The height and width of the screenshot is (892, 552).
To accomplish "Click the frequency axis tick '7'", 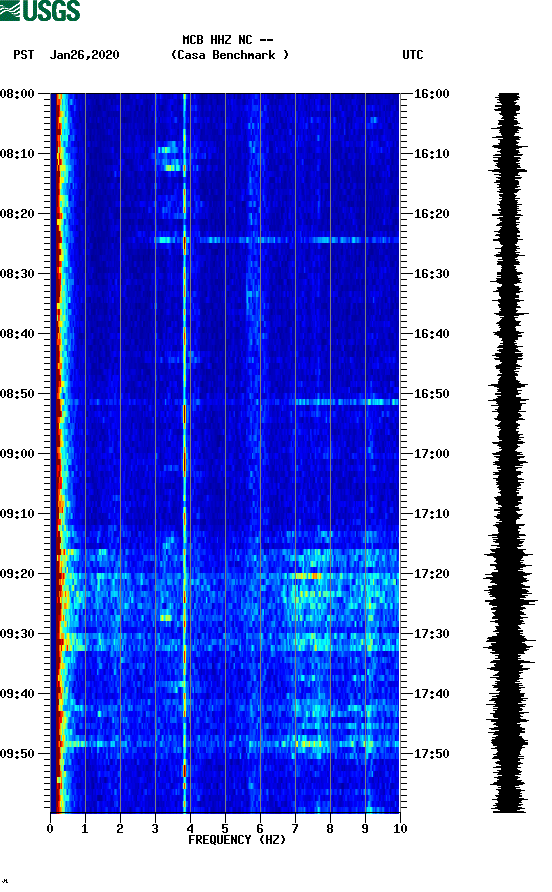I will click(x=295, y=829).
